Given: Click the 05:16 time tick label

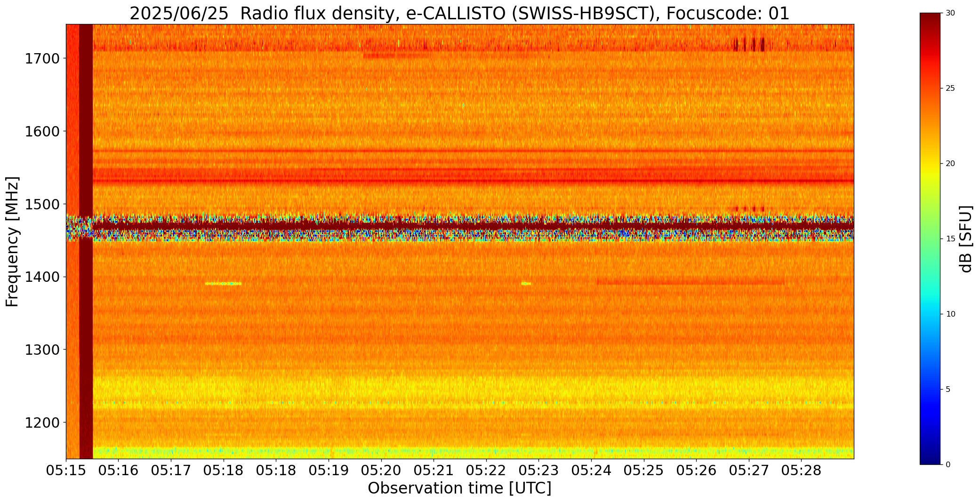Looking at the screenshot, I should 119,470.
